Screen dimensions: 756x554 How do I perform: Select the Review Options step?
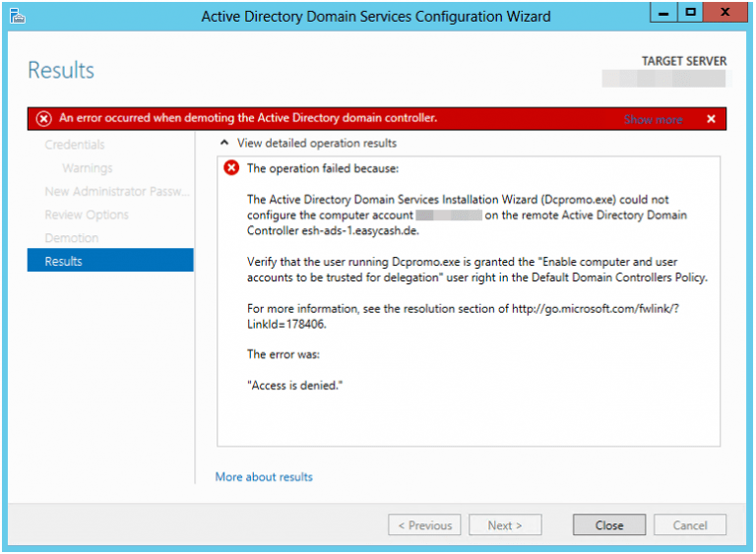tap(87, 215)
